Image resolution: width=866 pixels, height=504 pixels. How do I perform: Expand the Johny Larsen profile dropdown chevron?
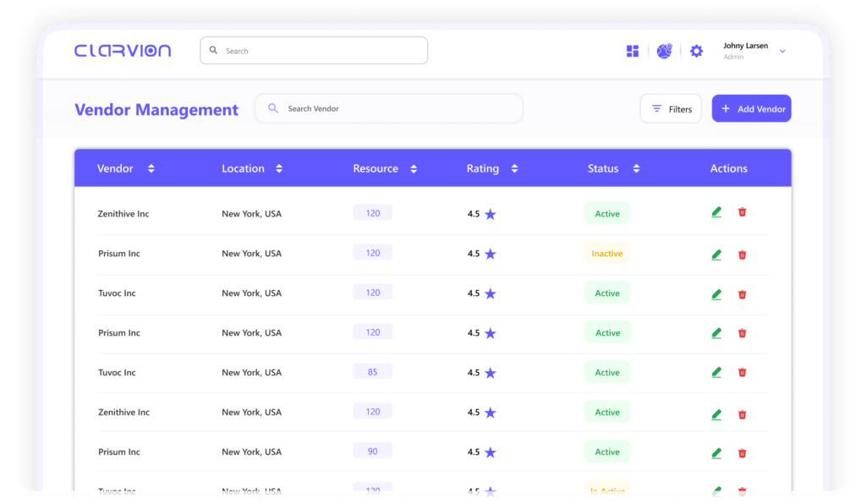click(x=782, y=52)
